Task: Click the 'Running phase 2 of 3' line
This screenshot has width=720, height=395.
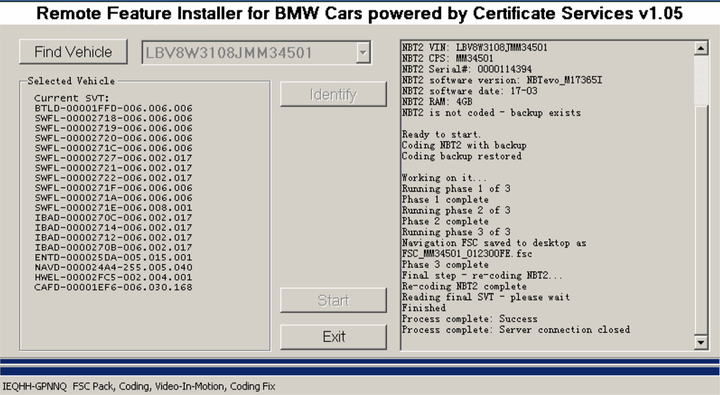Action: point(456,210)
